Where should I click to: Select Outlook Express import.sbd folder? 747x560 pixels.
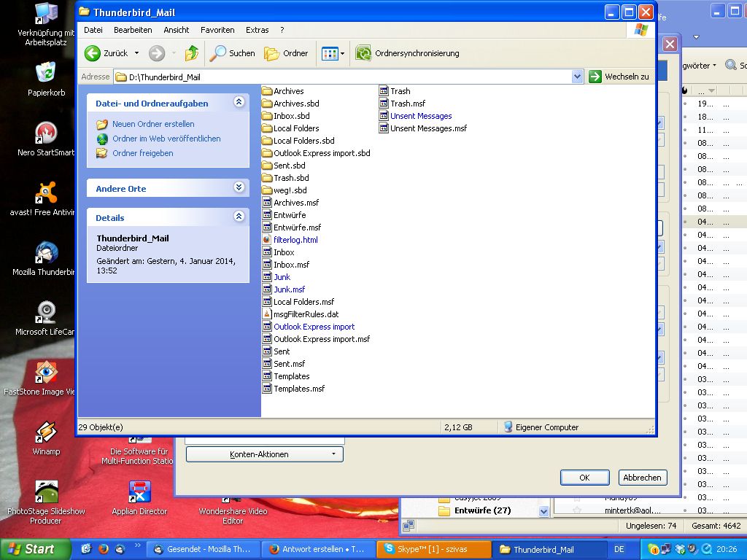click(x=317, y=153)
